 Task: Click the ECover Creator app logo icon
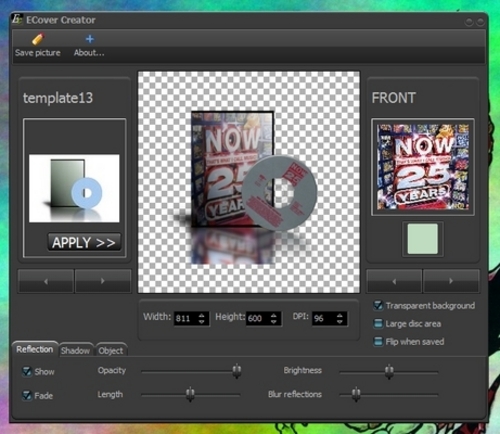(17, 19)
